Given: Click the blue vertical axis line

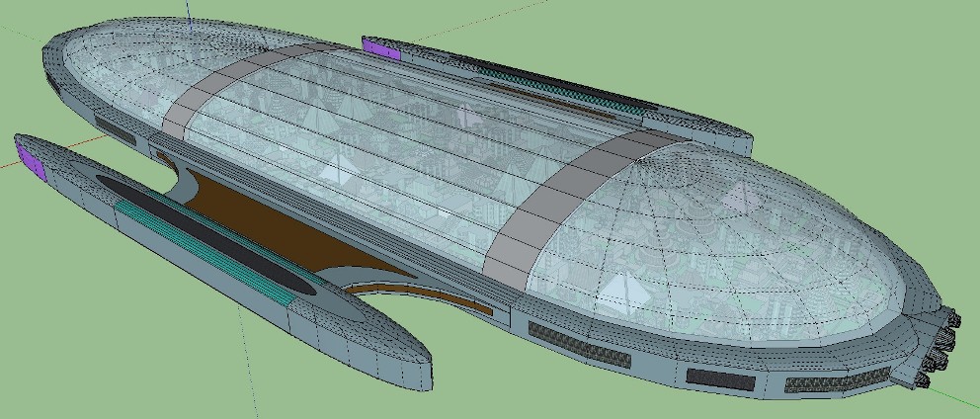Looking at the screenshot, I should click(x=188, y=12).
